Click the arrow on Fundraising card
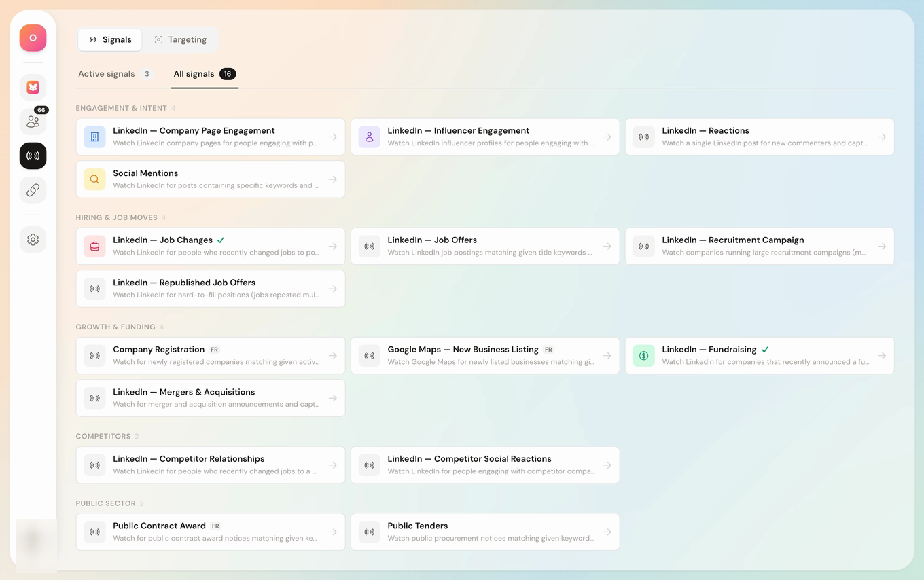Viewport: 924px width, 580px height. pos(882,355)
